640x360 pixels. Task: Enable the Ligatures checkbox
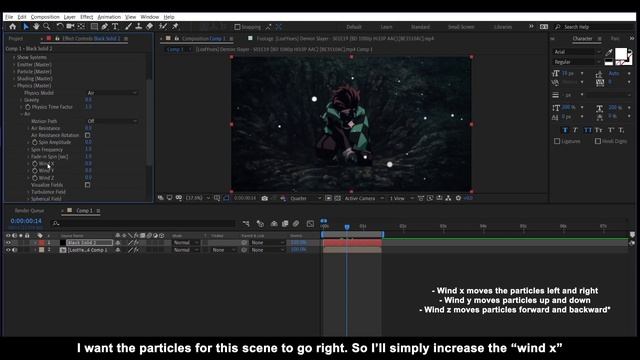[x=557, y=141]
